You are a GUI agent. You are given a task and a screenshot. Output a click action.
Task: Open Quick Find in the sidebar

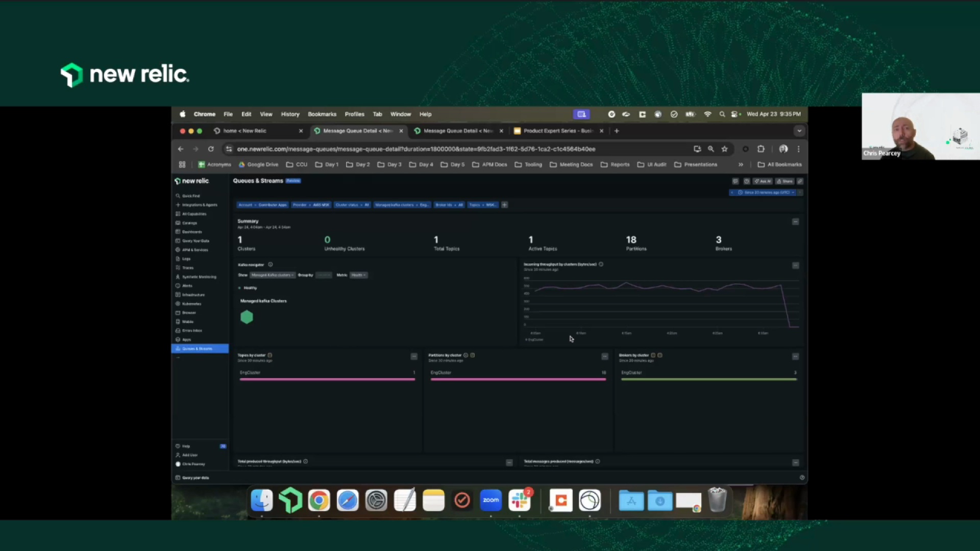pos(188,196)
